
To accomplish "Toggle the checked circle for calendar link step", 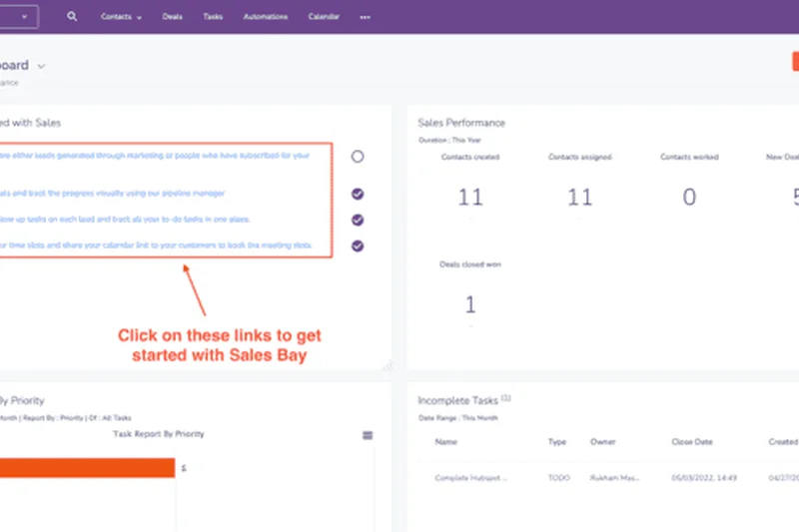I will tap(358, 246).
